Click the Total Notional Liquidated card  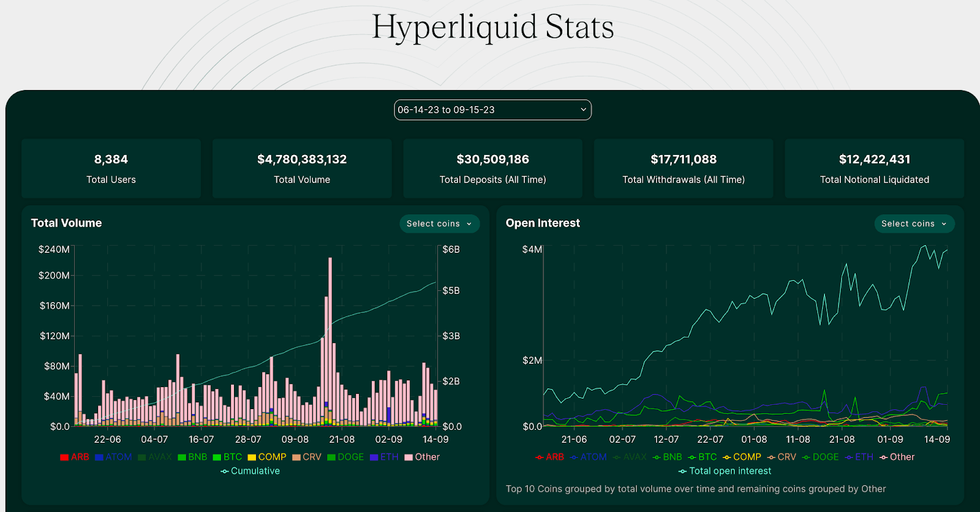pos(875,168)
